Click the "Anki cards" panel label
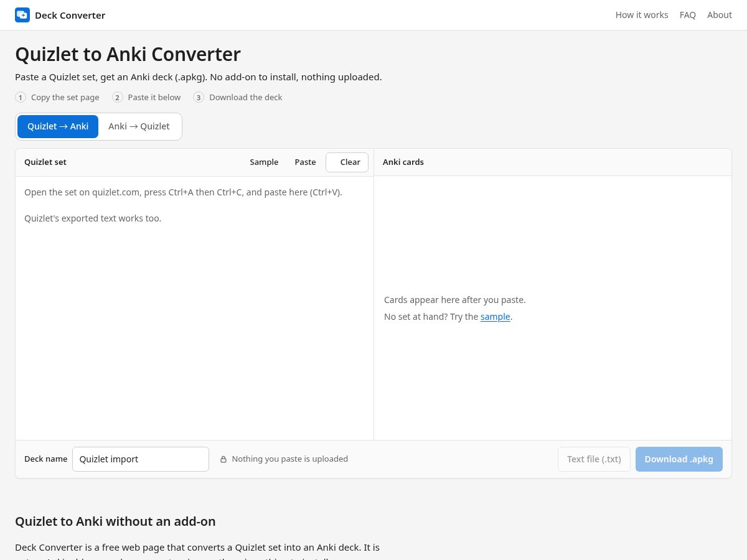The height and width of the screenshot is (560, 747). coord(403,162)
